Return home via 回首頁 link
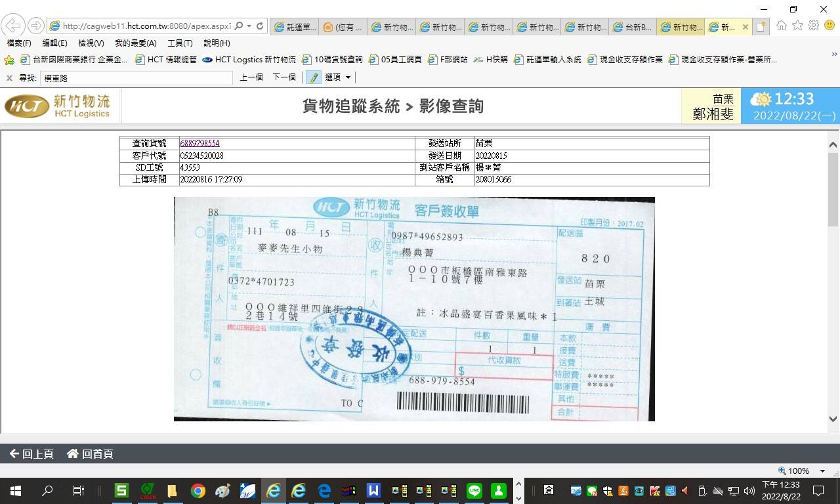This screenshot has height=504, width=840. point(90,453)
